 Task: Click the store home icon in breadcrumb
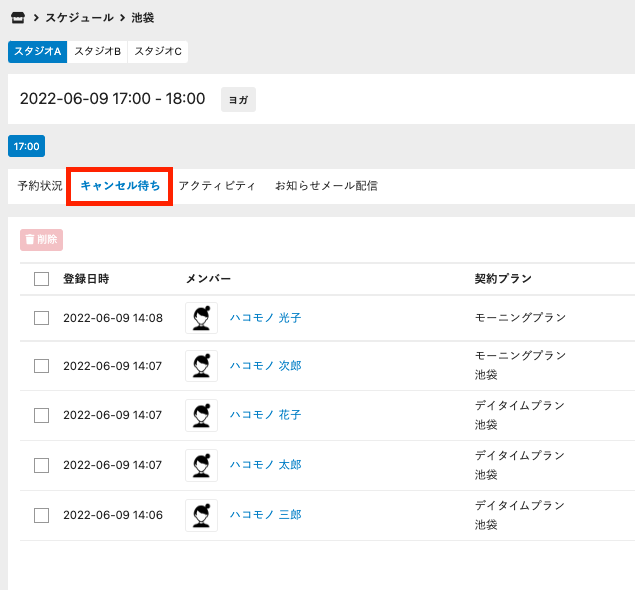pyautogui.click(x=18, y=18)
